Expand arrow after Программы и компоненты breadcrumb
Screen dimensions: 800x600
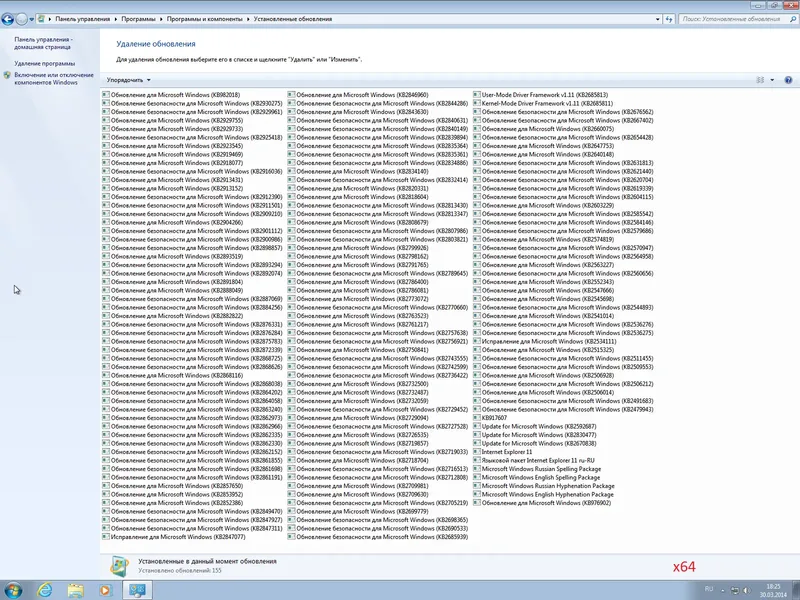[x=248, y=19]
